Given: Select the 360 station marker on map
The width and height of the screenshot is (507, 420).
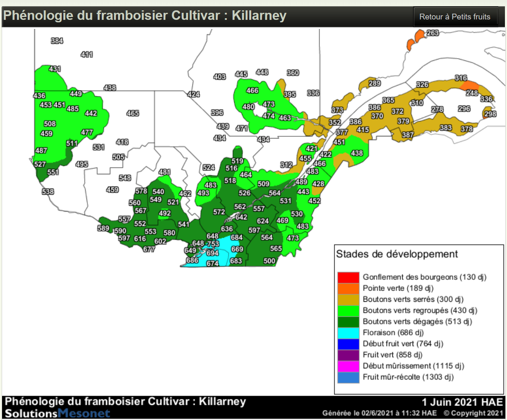Looking at the screenshot, I should 293,73.
